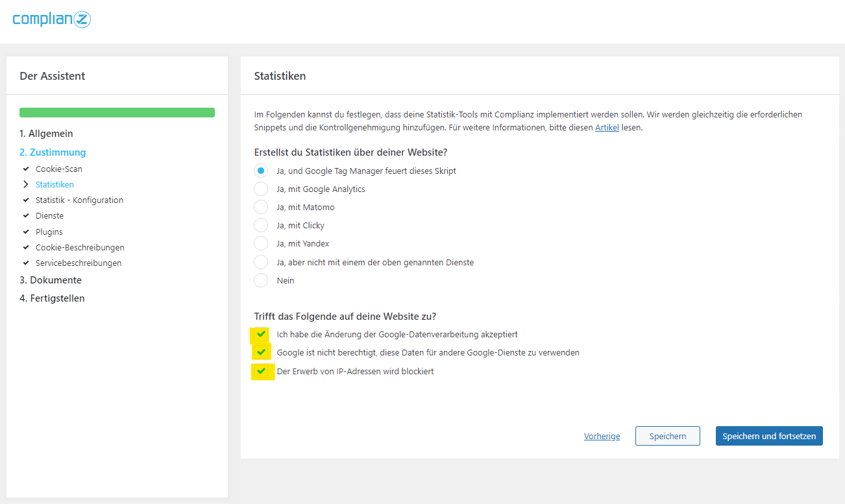
Task: Click 'Erstellst du Statistiken über deiner Website?' text
Action: tap(350, 152)
